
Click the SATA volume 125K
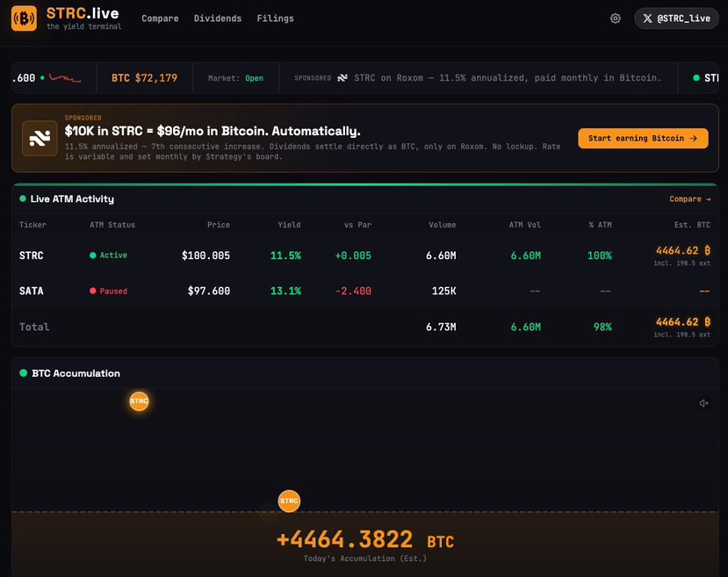443,291
